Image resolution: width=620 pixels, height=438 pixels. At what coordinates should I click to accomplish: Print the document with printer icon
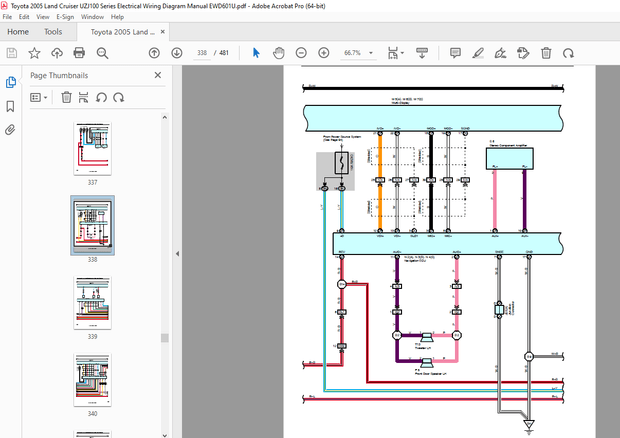click(x=79, y=53)
